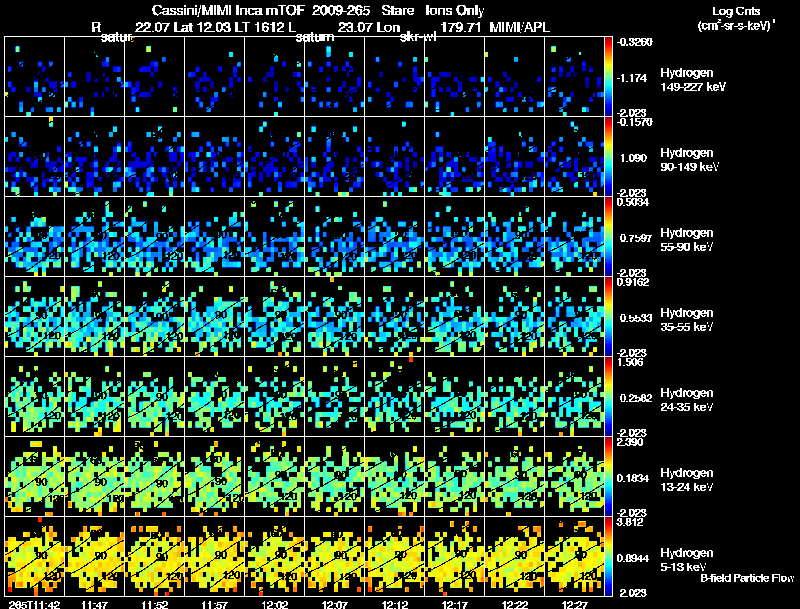Click the 11:57 time label
800x609 pixels.
(214, 604)
